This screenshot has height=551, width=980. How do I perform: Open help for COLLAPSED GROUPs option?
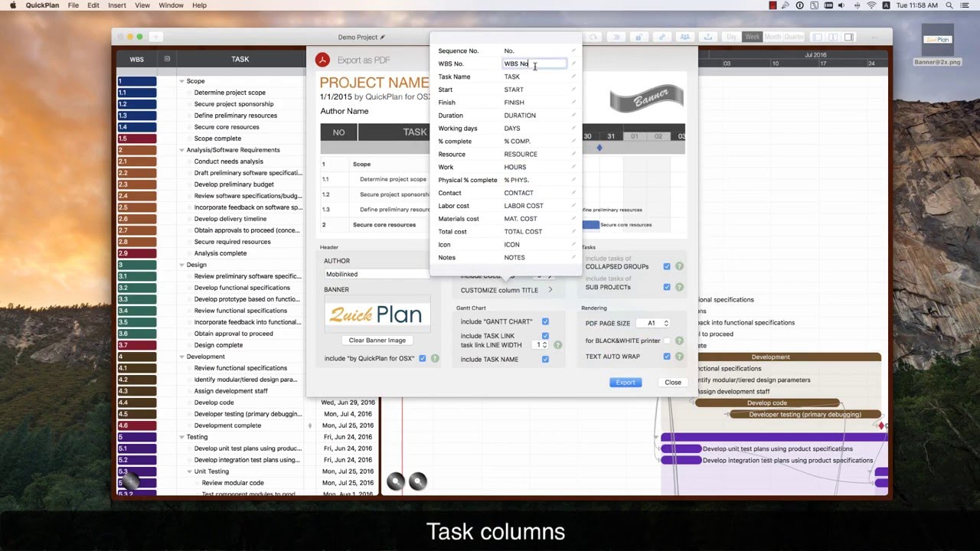[x=679, y=266]
